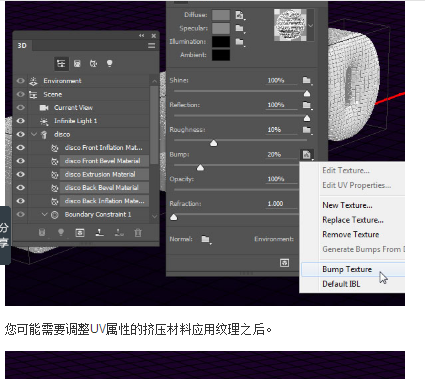Select disco Front Bevel Material row
425x379 pixels.
(x=104, y=161)
